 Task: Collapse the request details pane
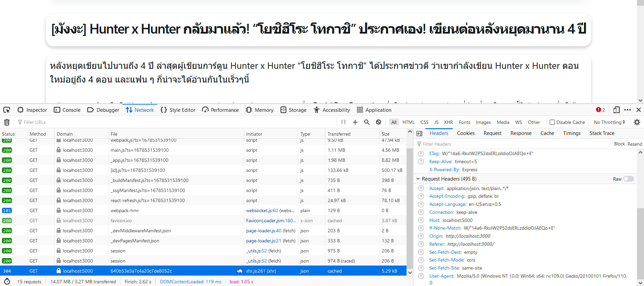click(x=419, y=133)
